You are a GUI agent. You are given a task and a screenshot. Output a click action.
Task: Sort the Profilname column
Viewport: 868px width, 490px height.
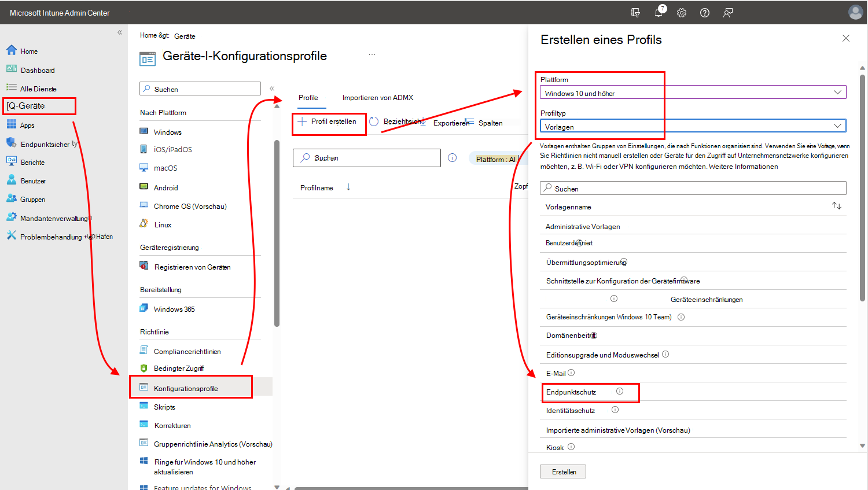coord(348,187)
